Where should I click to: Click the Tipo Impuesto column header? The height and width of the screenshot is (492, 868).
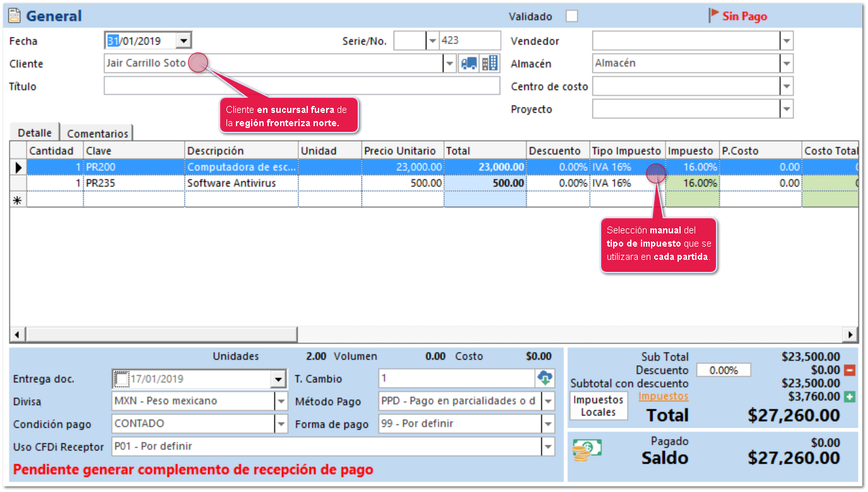pyautogui.click(x=628, y=151)
